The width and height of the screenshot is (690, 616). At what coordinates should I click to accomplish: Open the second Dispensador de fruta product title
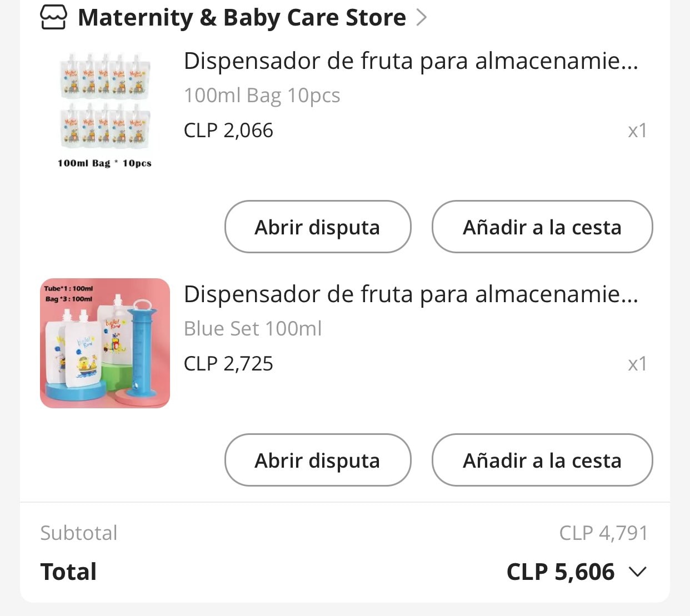click(411, 294)
